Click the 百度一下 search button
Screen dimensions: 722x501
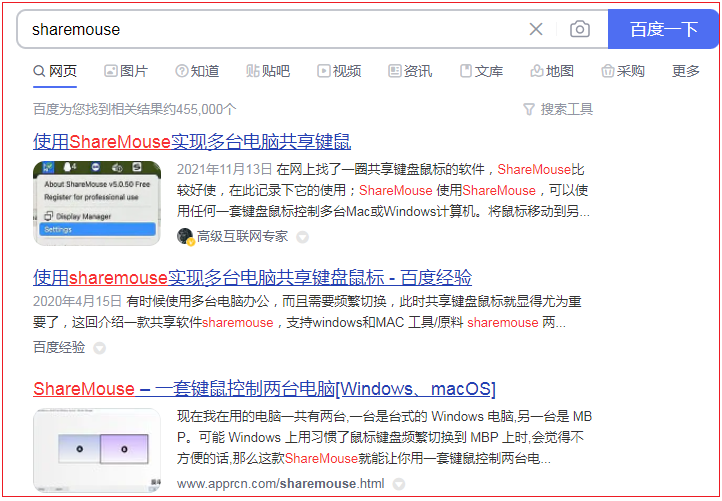coord(663,29)
